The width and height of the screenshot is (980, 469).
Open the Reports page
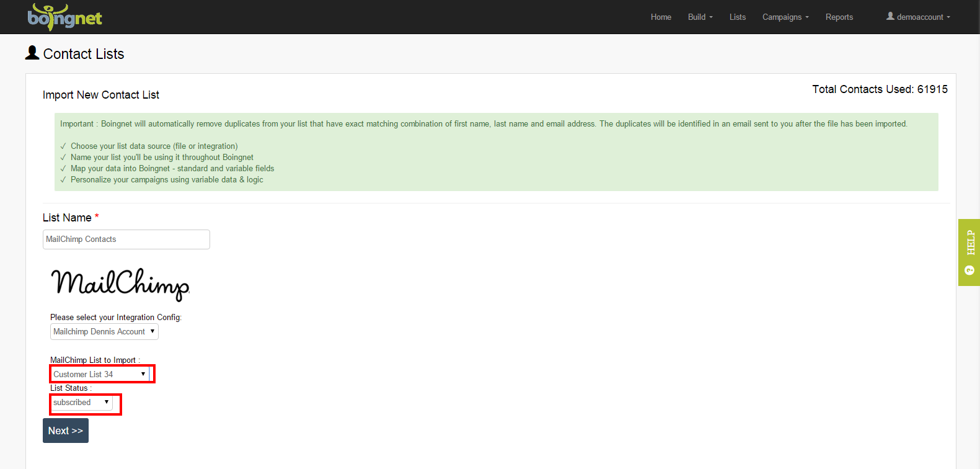[839, 17]
